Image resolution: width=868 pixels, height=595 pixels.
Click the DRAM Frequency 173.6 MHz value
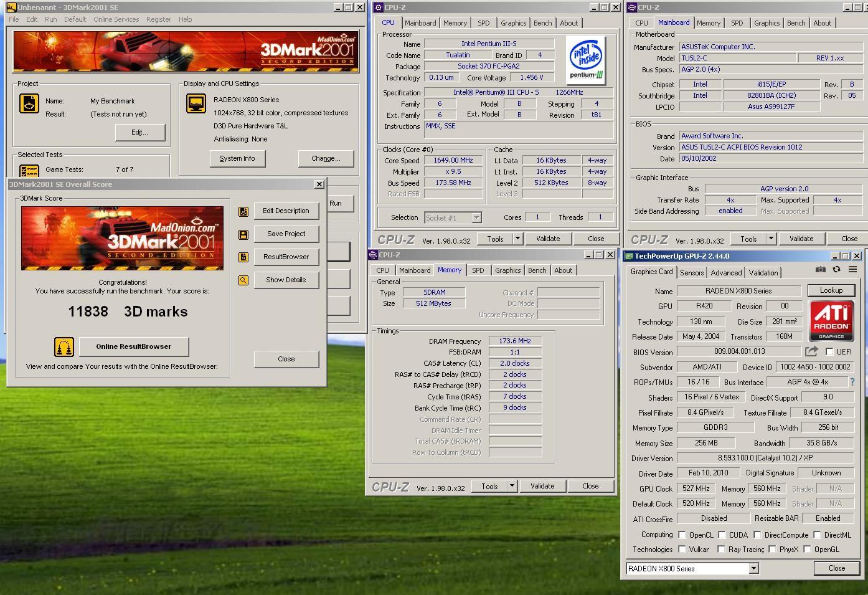click(x=514, y=341)
